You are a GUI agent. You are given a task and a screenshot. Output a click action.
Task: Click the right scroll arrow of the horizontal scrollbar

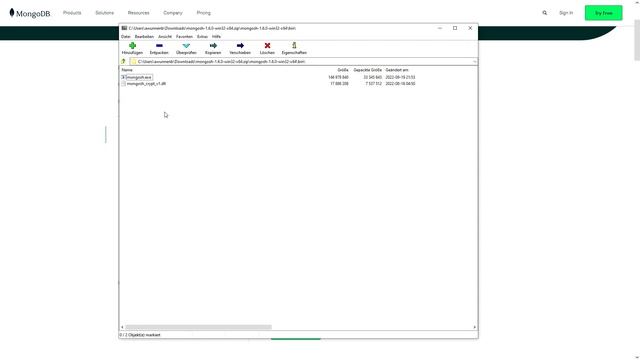coord(474,327)
